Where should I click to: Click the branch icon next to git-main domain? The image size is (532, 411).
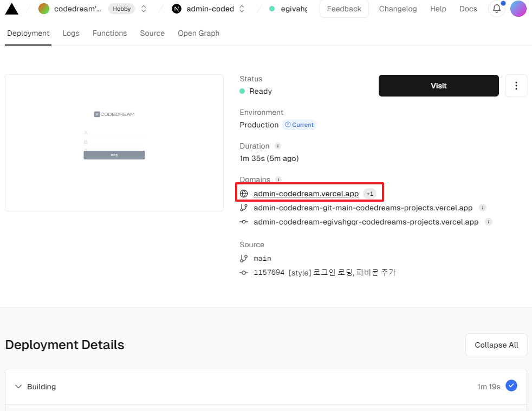tap(244, 208)
